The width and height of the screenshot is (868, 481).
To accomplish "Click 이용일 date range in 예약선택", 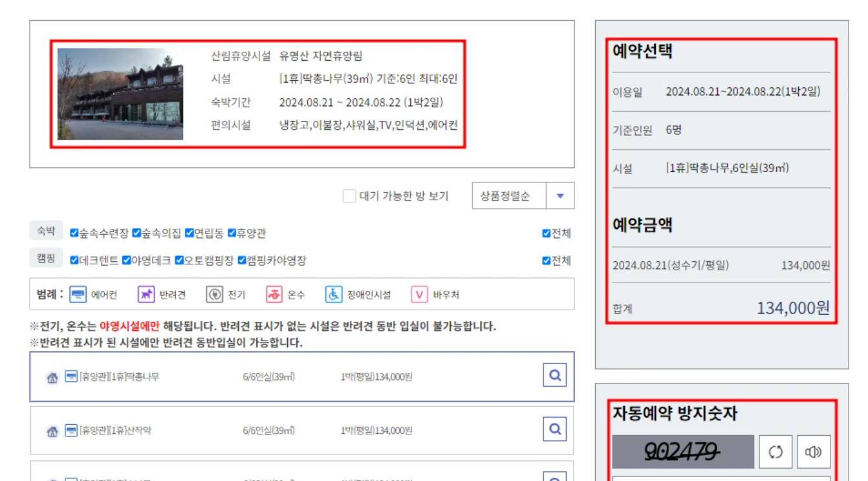I will (x=743, y=92).
